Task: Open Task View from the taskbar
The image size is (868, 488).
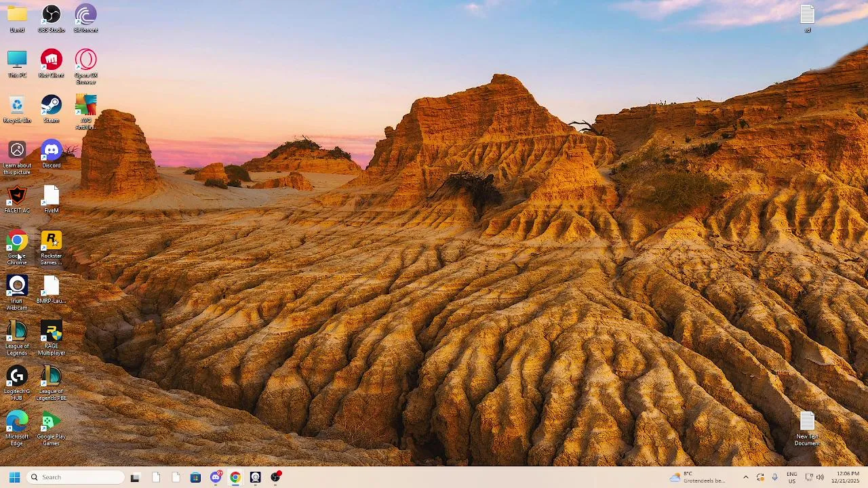Action: click(x=135, y=477)
